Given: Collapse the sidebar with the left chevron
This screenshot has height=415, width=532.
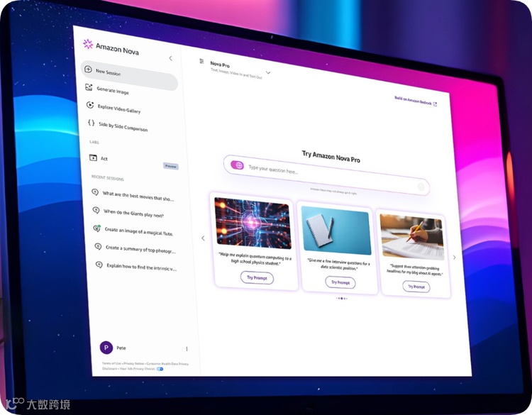Looking at the screenshot, I should pos(171,58).
